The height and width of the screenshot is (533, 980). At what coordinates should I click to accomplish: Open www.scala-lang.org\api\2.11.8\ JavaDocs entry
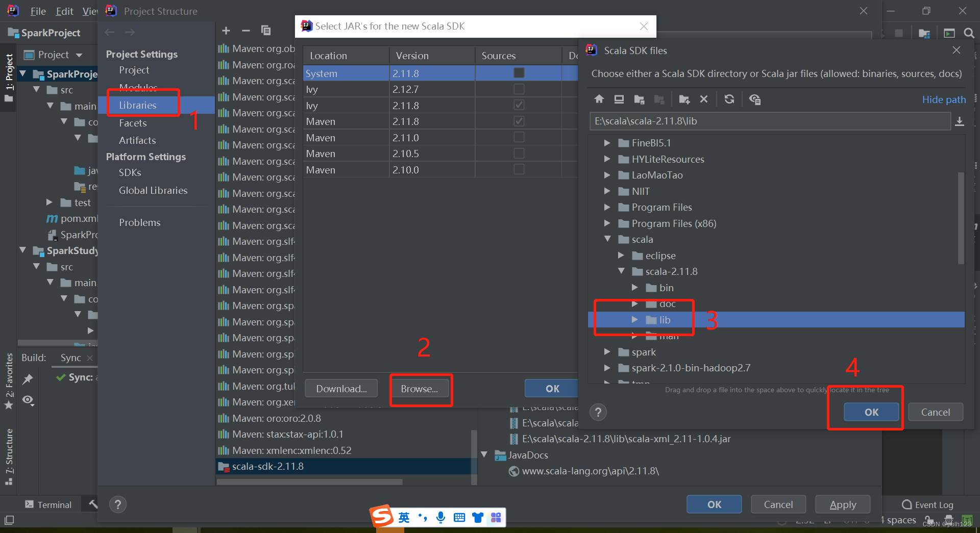click(x=590, y=471)
